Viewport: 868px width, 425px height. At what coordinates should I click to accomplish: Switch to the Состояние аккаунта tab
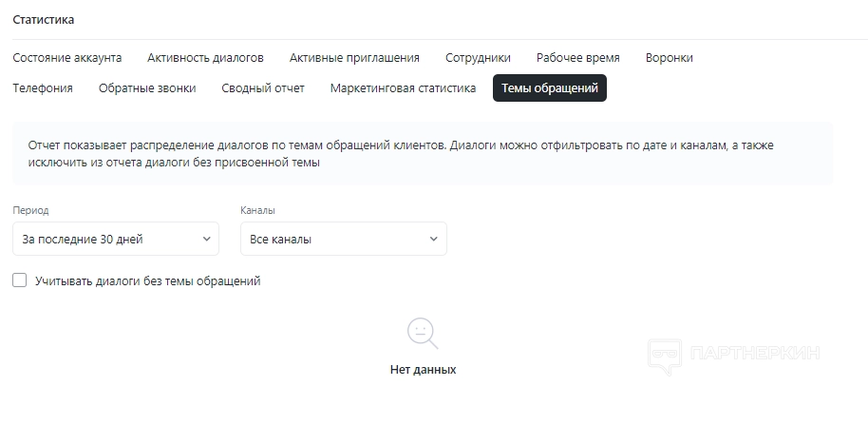tap(67, 57)
